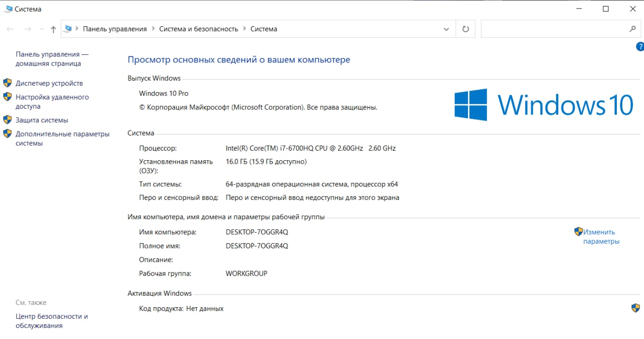Expand the chevron before Панель управления

point(77,29)
